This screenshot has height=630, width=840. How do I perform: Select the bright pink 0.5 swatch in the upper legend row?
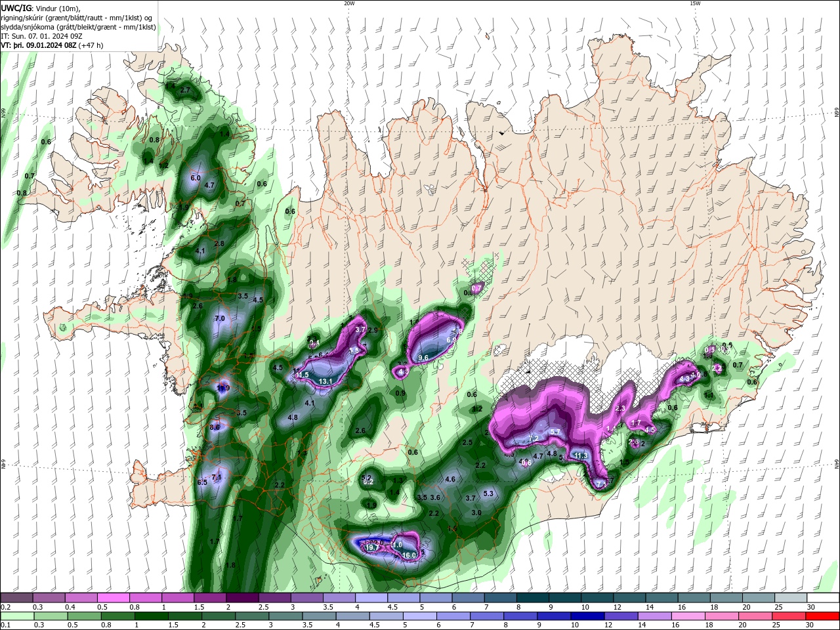pos(113,597)
